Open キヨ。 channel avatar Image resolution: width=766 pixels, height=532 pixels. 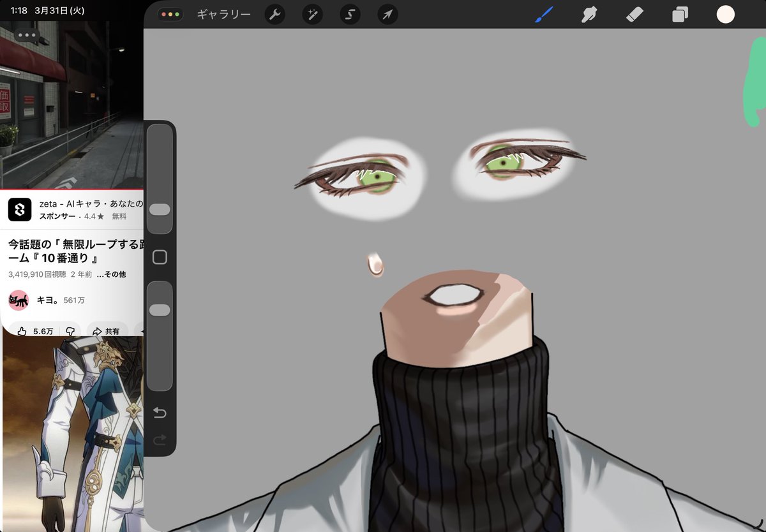(19, 300)
